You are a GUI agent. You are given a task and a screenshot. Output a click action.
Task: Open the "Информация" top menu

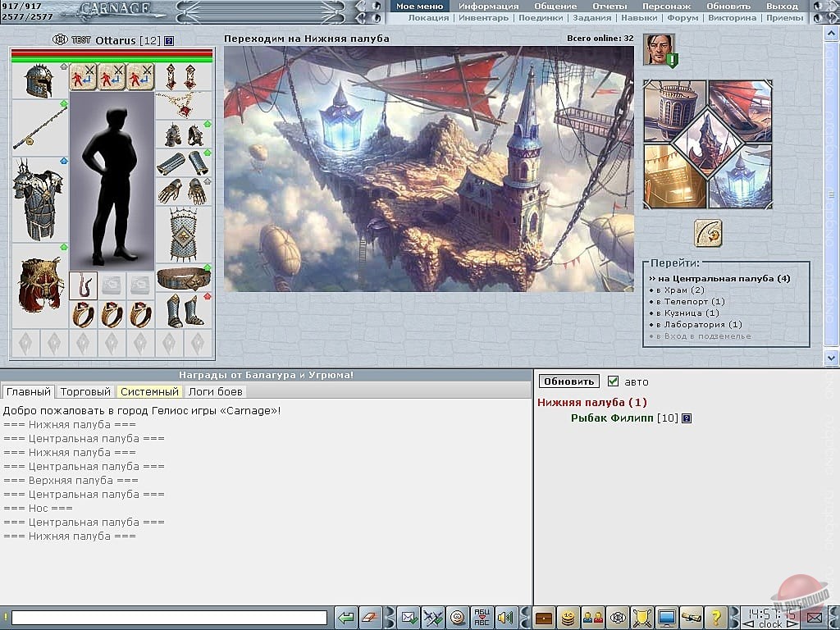[488, 6]
